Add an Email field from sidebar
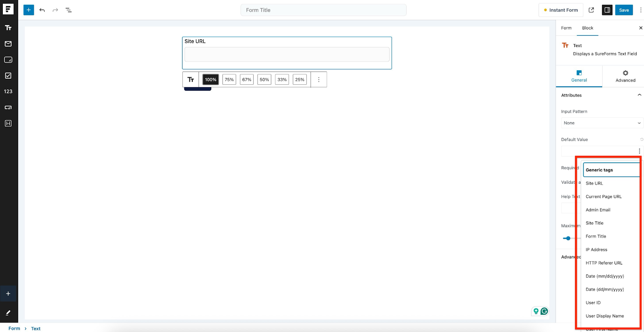Viewport: 644px width, 332px height. pyautogui.click(x=8, y=44)
